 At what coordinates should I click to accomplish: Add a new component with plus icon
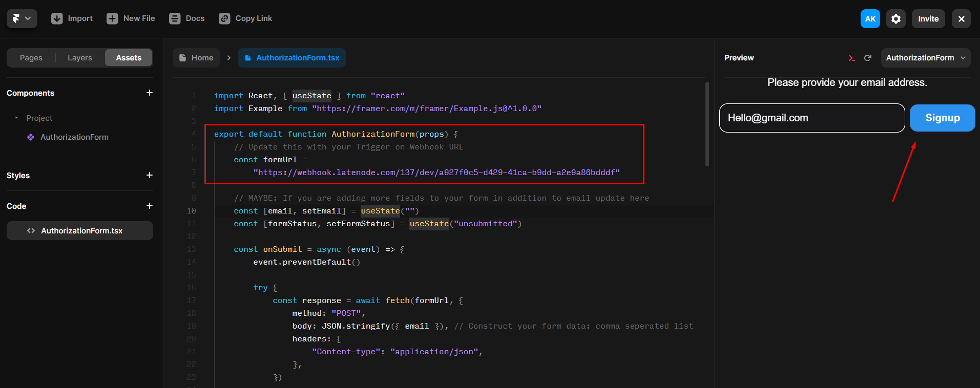pyautogui.click(x=150, y=93)
